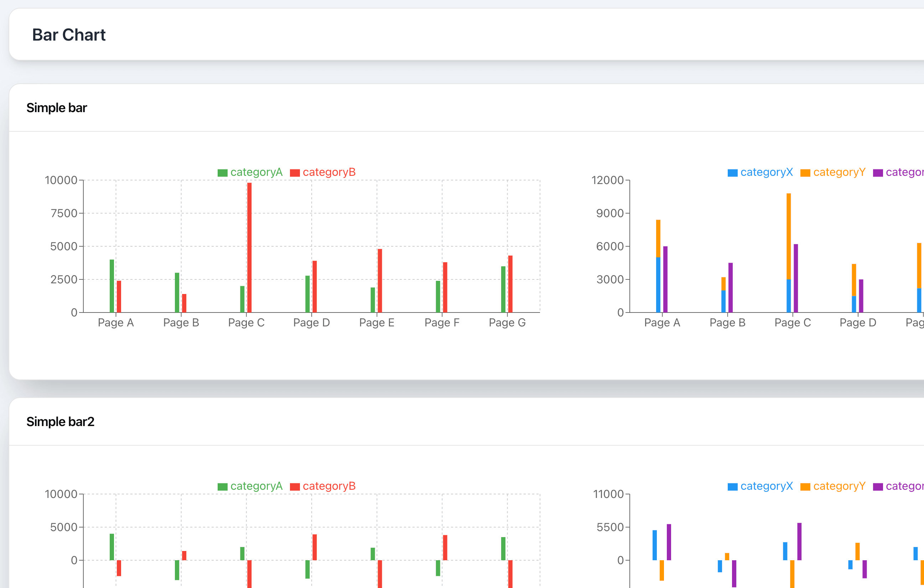924x588 pixels.
Task: Select red Page B bar in Simple bar chart
Action: click(x=184, y=303)
